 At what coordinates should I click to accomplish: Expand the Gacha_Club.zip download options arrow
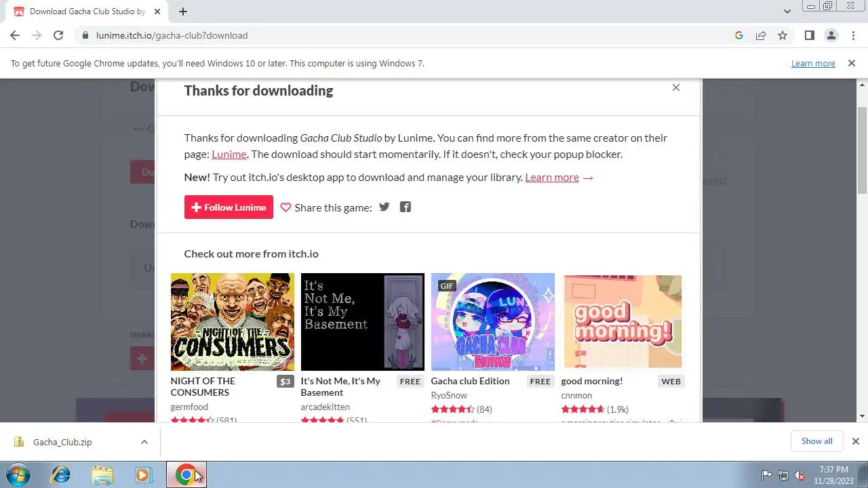click(x=144, y=442)
